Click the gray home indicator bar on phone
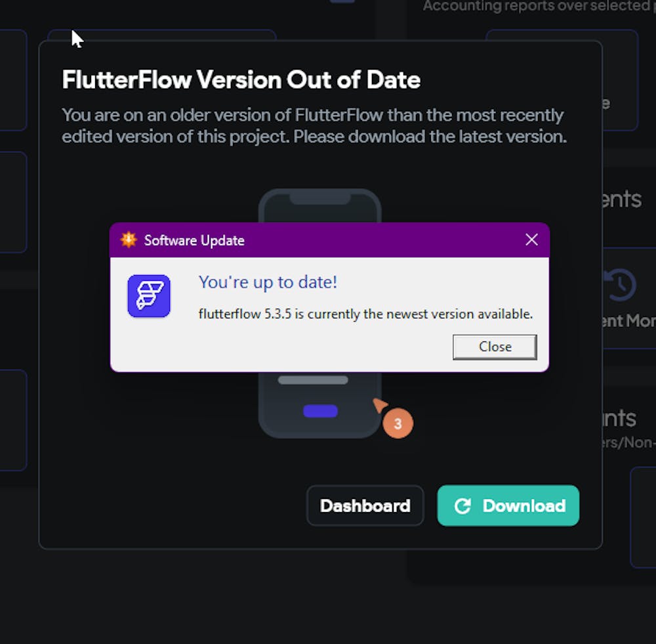The width and height of the screenshot is (656, 644). click(315, 380)
